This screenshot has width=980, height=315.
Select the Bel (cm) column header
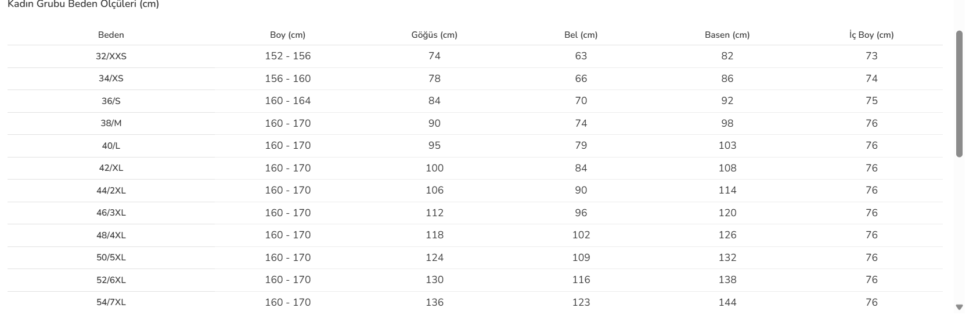pos(581,35)
